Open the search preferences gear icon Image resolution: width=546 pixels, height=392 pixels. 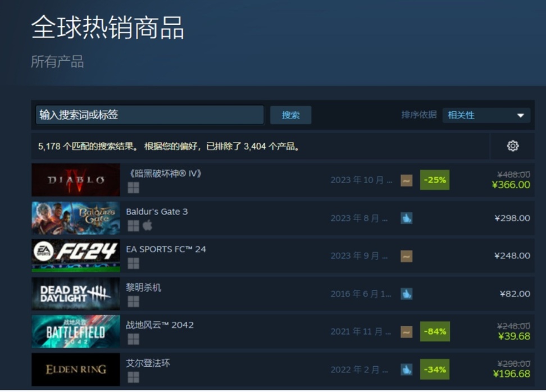(x=512, y=146)
